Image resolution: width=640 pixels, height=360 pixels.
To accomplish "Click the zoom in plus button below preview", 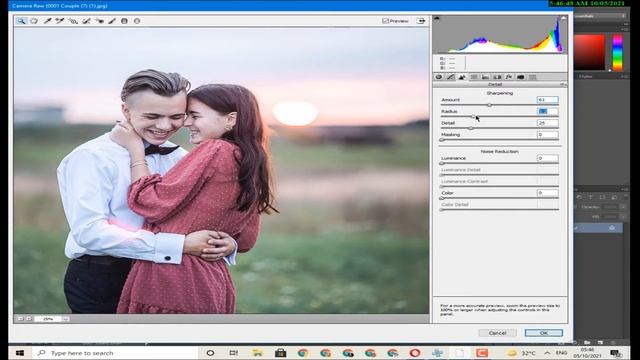I will pos(29,318).
